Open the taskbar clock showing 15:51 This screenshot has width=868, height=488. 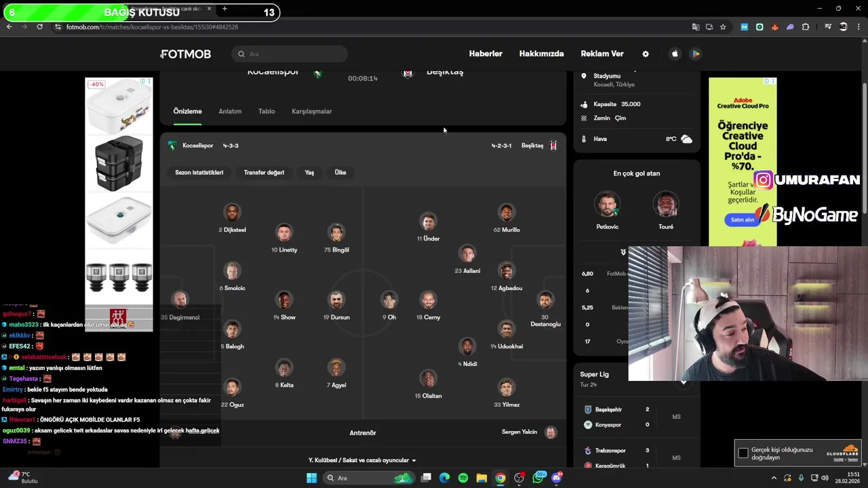point(848,478)
